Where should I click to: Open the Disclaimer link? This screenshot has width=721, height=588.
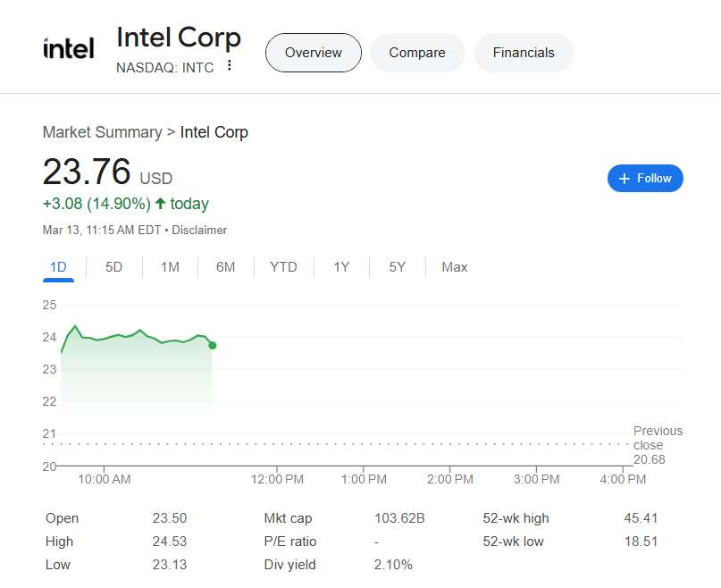tap(199, 230)
